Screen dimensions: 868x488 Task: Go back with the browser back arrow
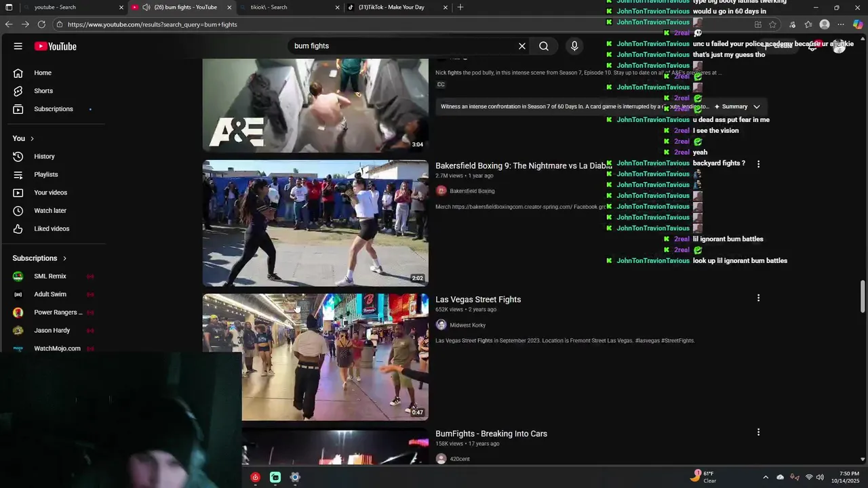(x=9, y=24)
